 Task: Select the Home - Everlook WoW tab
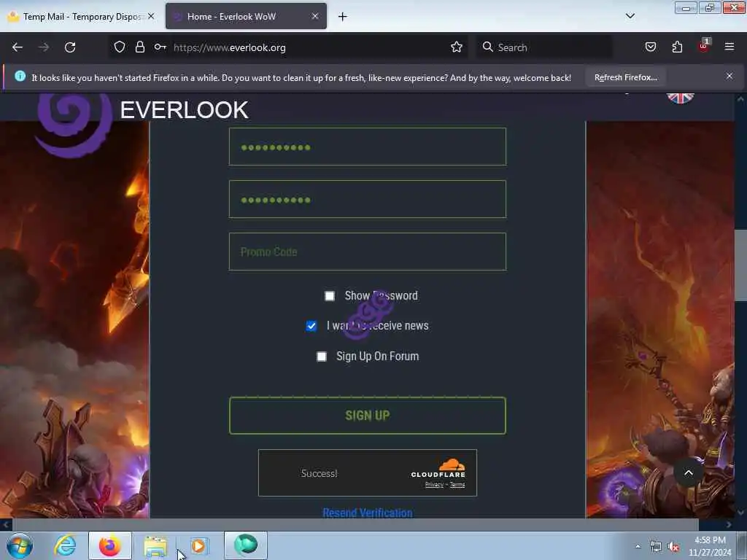pyautogui.click(x=246, y=17)
